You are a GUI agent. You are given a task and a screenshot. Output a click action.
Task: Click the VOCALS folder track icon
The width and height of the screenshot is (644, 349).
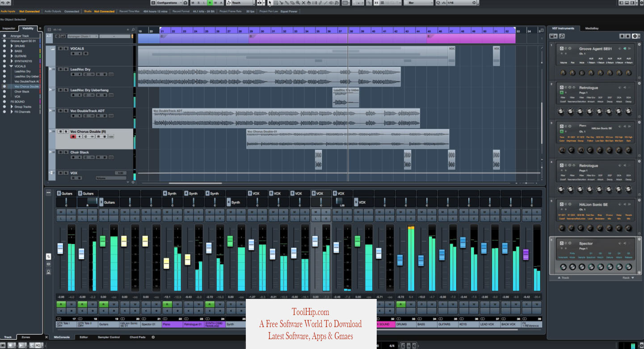coord(52,49)
